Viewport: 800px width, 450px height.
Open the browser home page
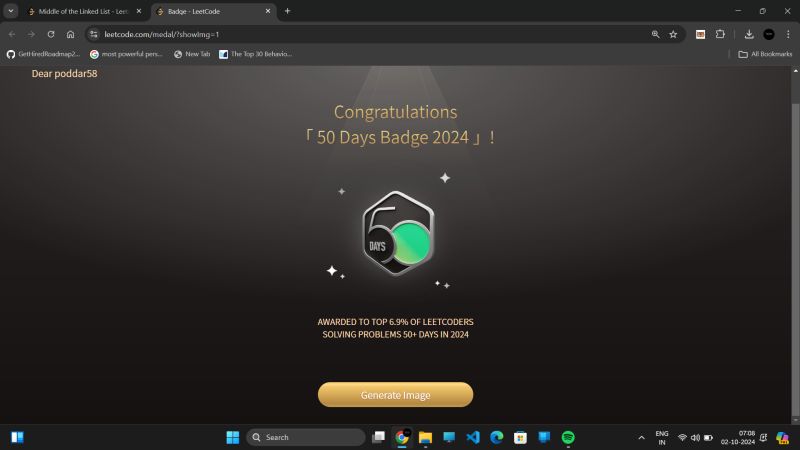point(70,34)
